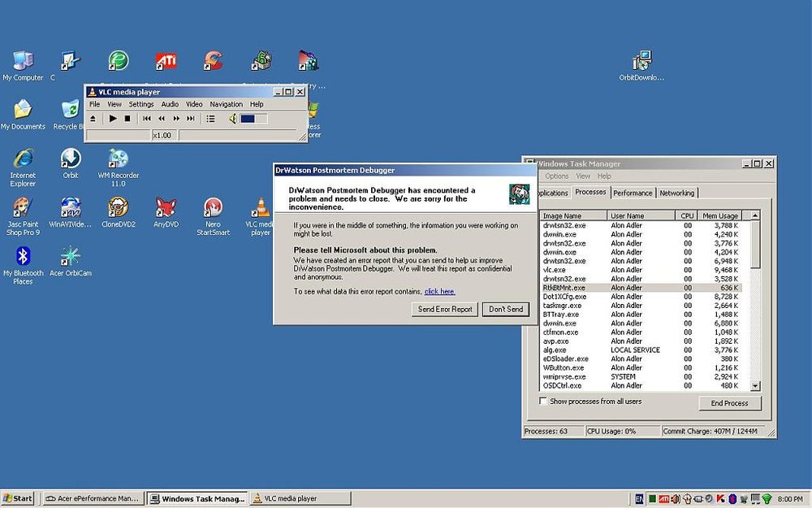Skip to next track in VLC
This screenshot has height=508, width=812.
tap(191, 119)
